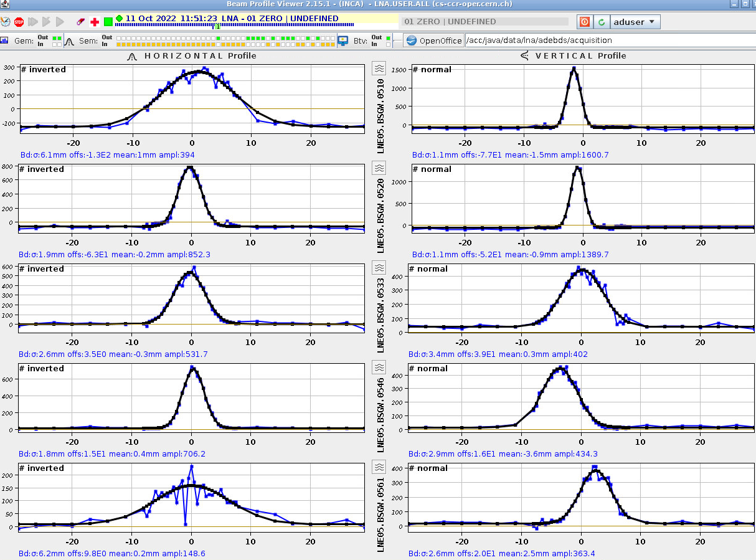Expand options for LNE05.BSGW.0510 plot
The image size is (756, 560).
point(379,68)
